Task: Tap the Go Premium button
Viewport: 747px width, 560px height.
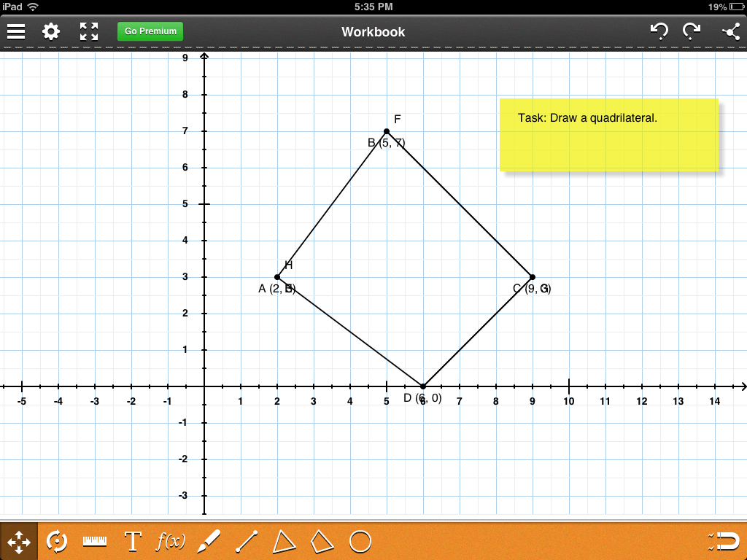Action: pyautogui.click(x=150, y=31)
